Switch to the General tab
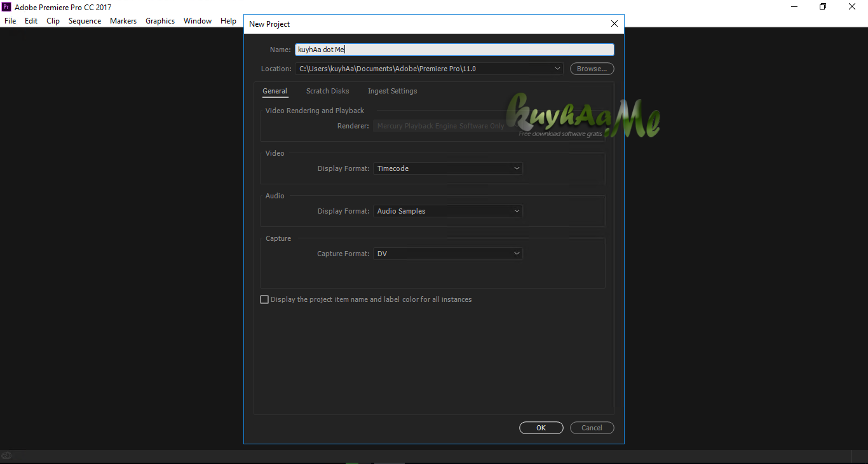 (275, 91)
